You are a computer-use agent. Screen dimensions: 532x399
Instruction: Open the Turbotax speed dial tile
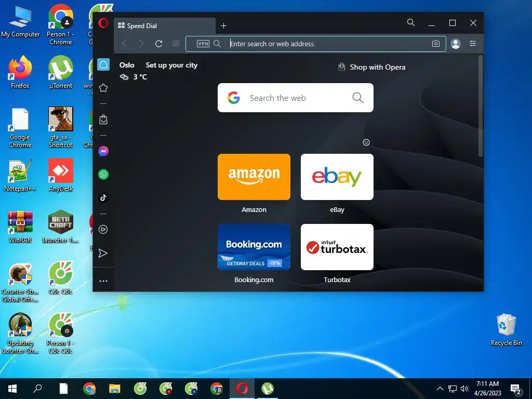click(x=337, y=247)
